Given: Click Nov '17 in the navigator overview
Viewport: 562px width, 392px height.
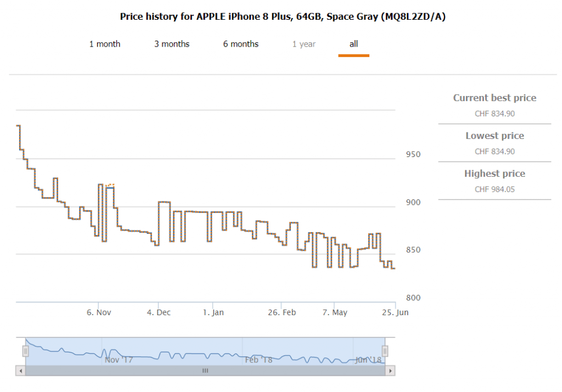Looking at the screenshot, I should 119,360.
